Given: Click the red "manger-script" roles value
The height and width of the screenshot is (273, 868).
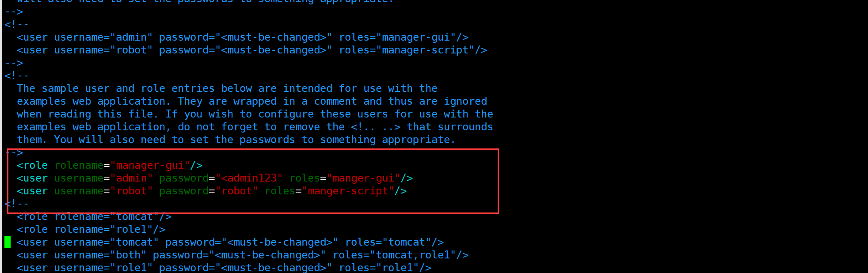Looking at the screenshot, I should click(x=348, y=191).
